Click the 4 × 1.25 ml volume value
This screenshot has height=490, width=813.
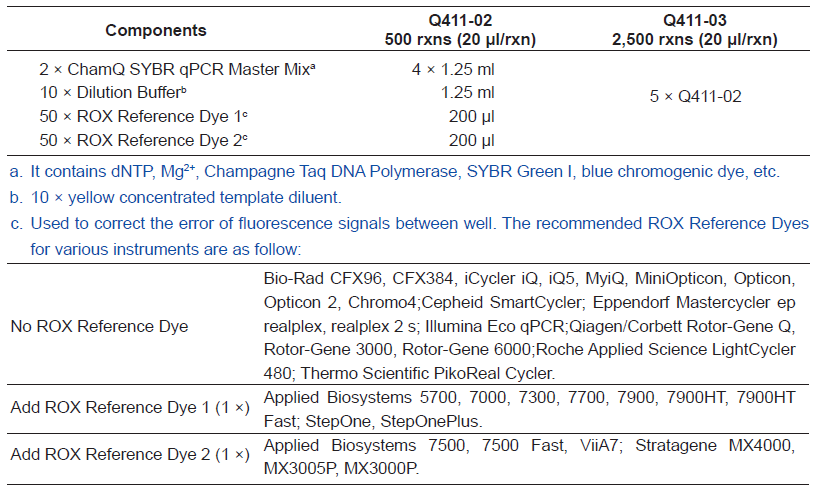coord(453,69)
